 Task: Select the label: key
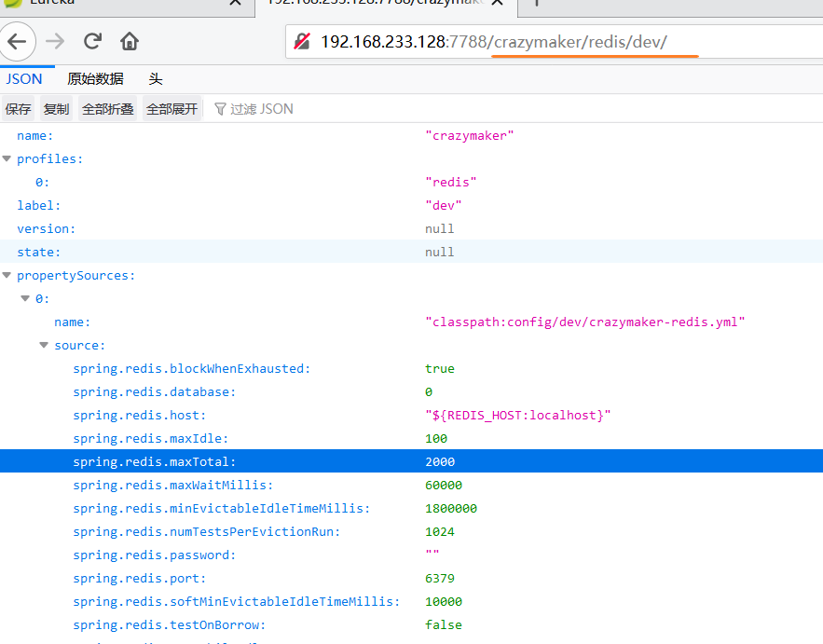point(39,205)
